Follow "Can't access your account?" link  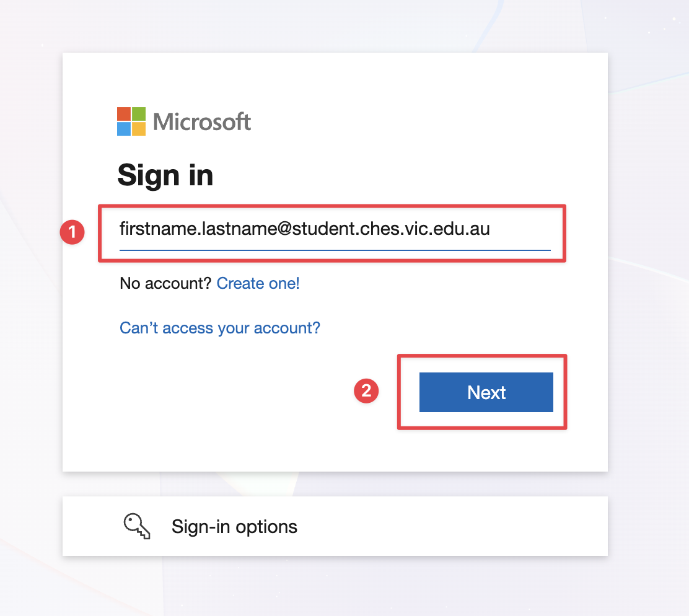pyautogui.click(x=220, y=328)
